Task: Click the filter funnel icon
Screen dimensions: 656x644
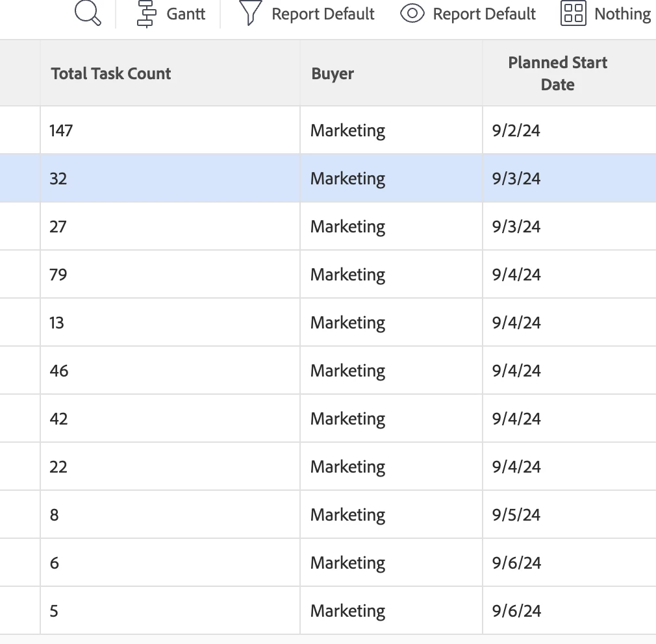Action: tap(250, 14)
